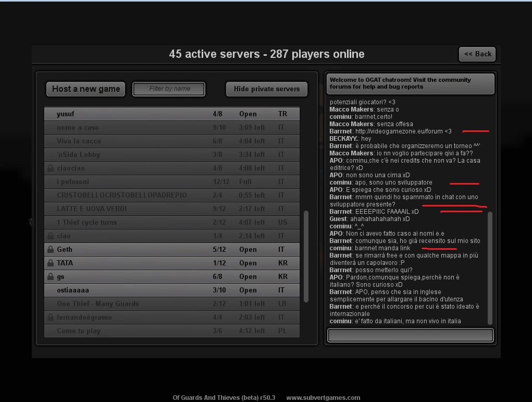This screenshot has height=402, width=532.
Task: Focus the chat message input box
Action: point(411,335)
